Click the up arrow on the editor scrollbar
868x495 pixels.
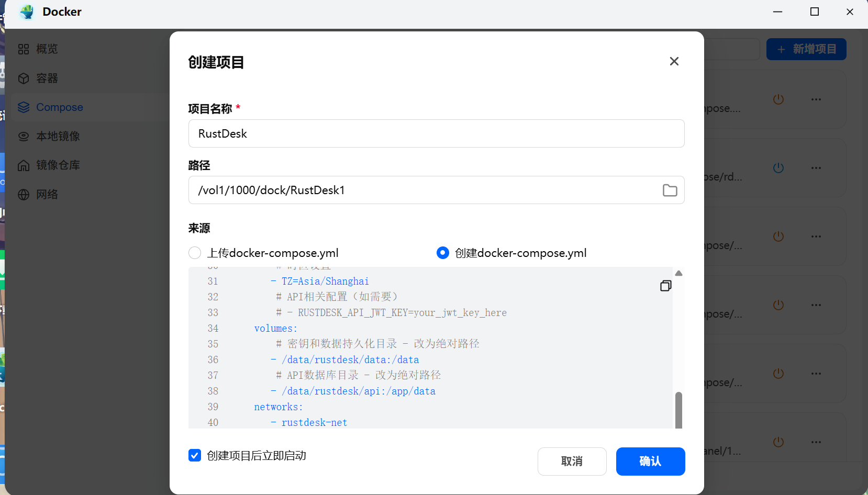tap(679, 273)
